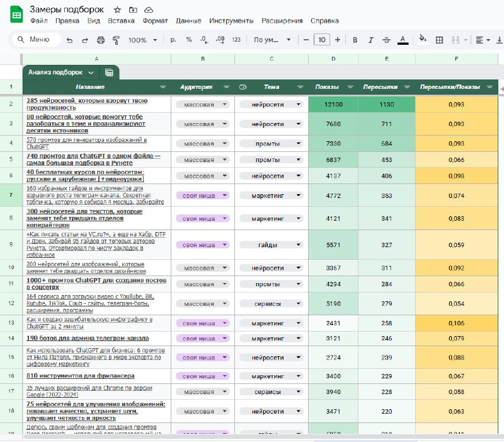Open link 570 промтов для генератора изображений
The height and width of the screenshot is (442, 504).
[86, 144]
